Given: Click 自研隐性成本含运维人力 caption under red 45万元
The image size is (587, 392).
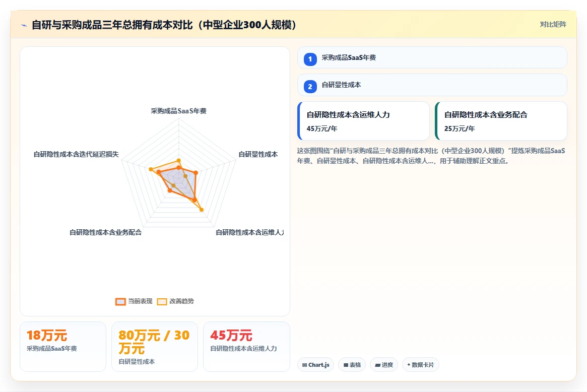Looking at the screenshot, I should pyautogui.click(x=243, y=349).
